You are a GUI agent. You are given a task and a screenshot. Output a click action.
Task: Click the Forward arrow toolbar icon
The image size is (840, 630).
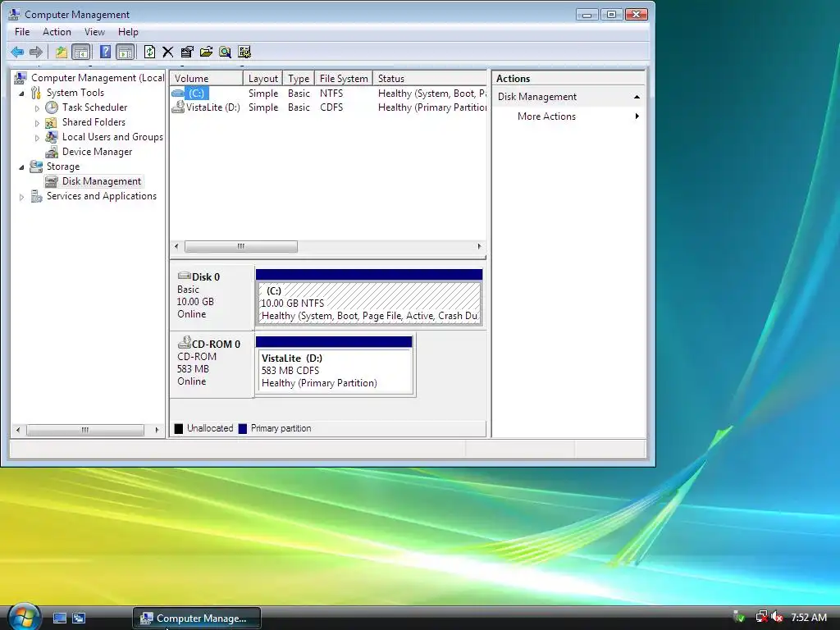[36, 52]
